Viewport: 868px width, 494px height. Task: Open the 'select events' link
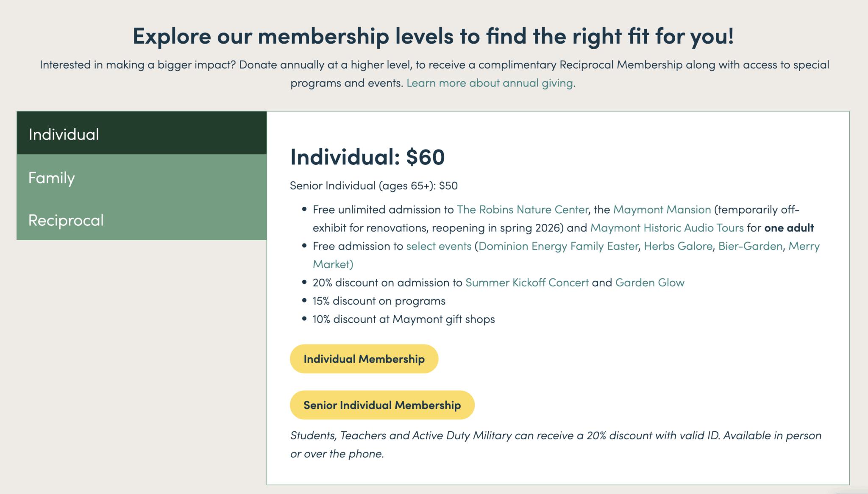click(439, 246)
